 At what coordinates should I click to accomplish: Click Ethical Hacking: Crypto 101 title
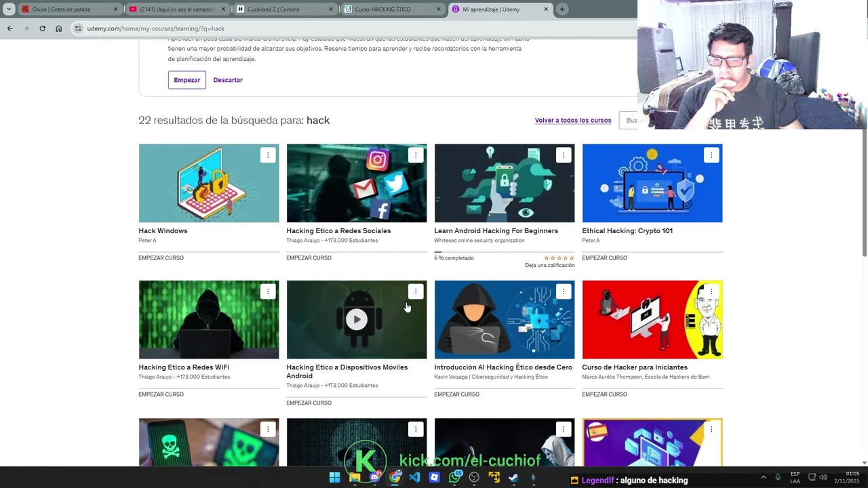pos(627,230)
